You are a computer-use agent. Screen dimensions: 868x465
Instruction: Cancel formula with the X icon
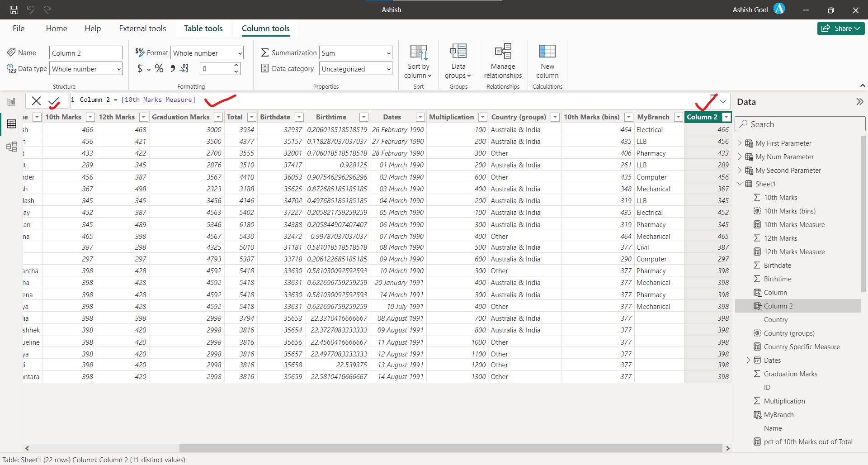point(37,101)
